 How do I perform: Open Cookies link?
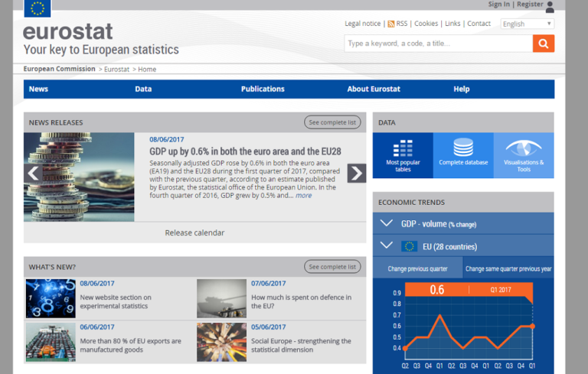pyautogui.click(x=426, y=24)
